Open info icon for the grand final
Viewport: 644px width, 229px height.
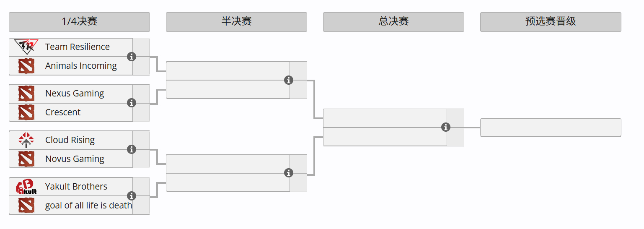pyautogui.click(x=446, y=127)
